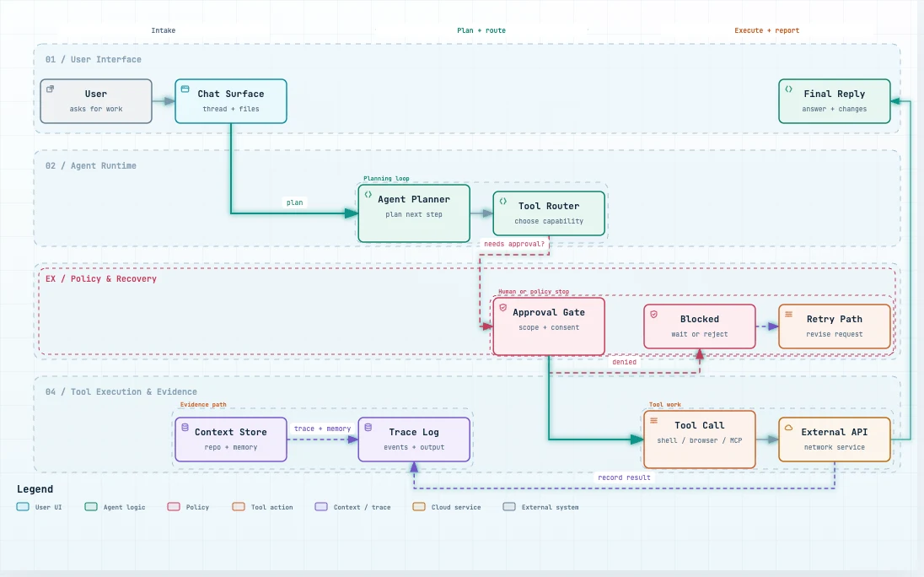Click the 'needs approval?' edge label
The height and width of the screenshot is (577, 924).
pos(514,244)
